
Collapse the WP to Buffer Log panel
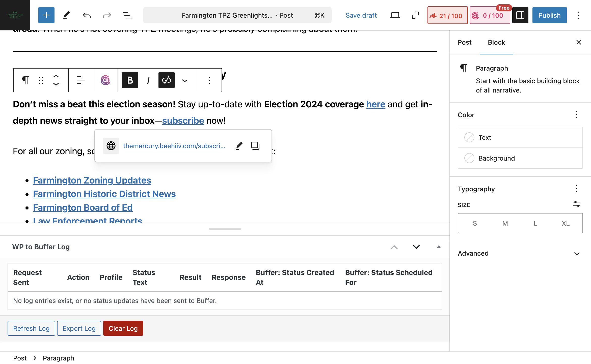coord(439,247)
